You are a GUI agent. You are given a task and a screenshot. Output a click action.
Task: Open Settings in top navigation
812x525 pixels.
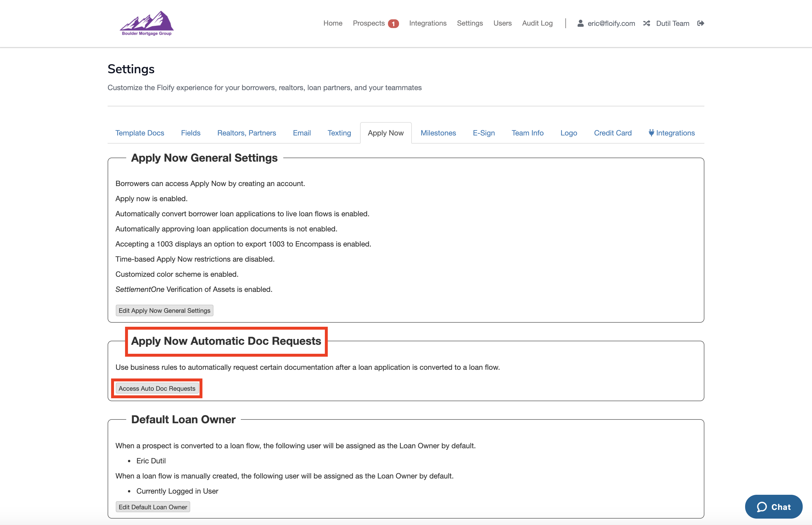coord(470,23)
